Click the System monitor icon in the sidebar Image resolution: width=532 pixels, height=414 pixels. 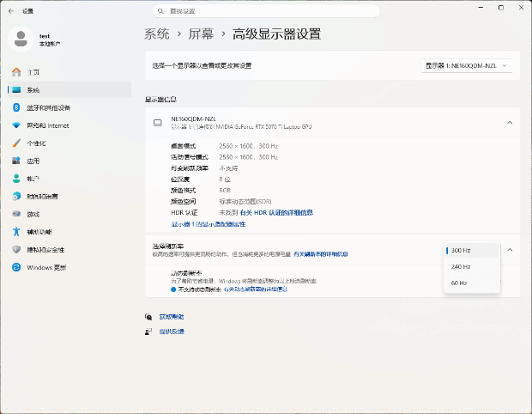pyautogui.click(x=16, y=89)
